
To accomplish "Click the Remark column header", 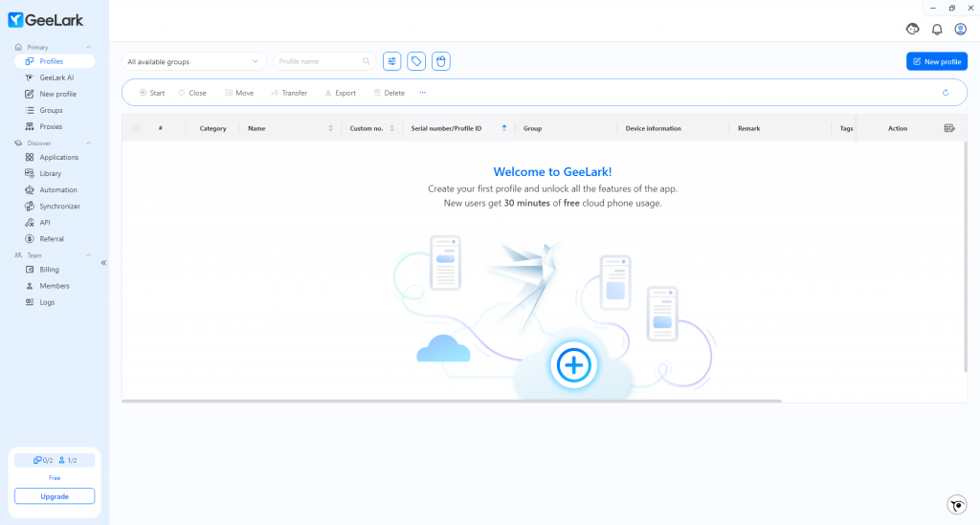I will (748, 128).
